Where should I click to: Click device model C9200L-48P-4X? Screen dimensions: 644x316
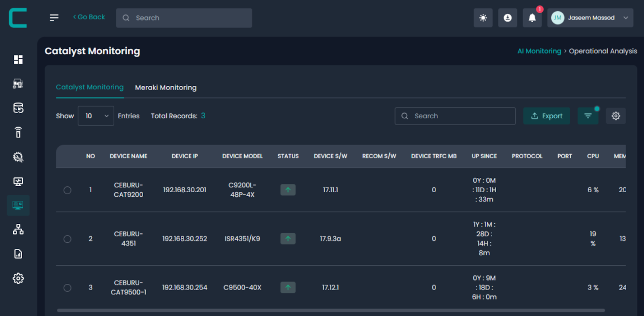point(242,190)
